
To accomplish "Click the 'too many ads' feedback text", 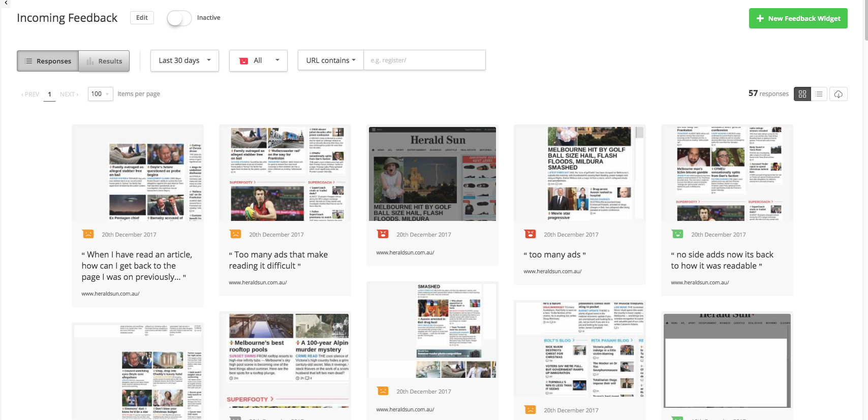I will coord(555,254).
